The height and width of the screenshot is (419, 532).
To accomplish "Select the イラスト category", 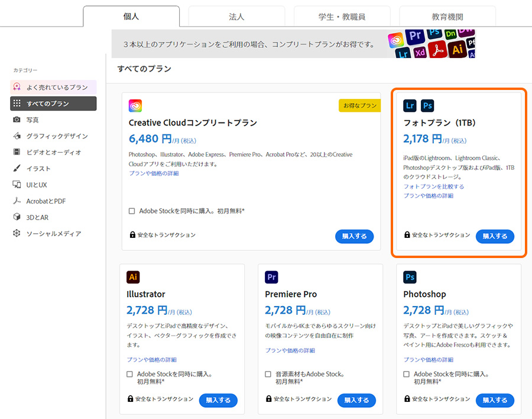I will [x=53, y=169].
